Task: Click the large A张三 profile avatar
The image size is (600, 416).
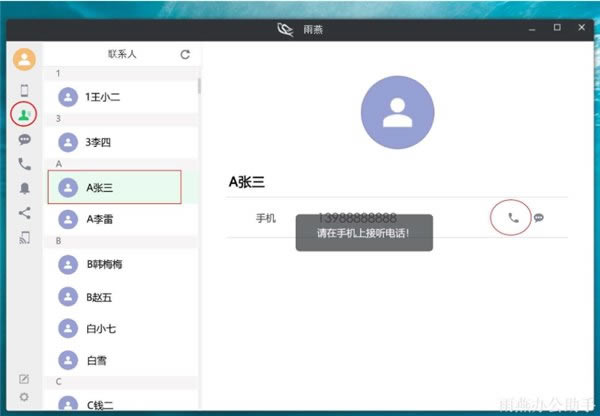Action: [x=397, y=113]
